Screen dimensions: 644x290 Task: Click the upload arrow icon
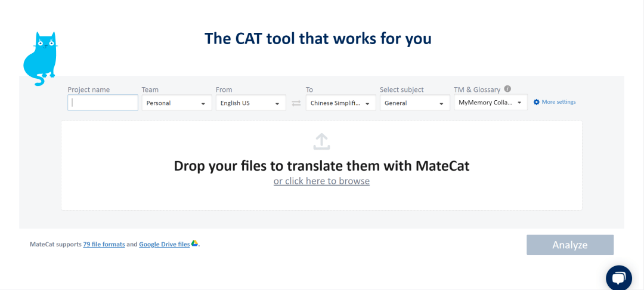pyautogui.click(x=321, y=141)
